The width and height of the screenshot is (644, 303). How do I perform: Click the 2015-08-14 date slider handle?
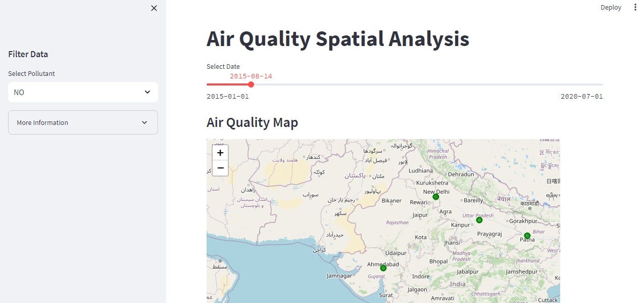251,84
